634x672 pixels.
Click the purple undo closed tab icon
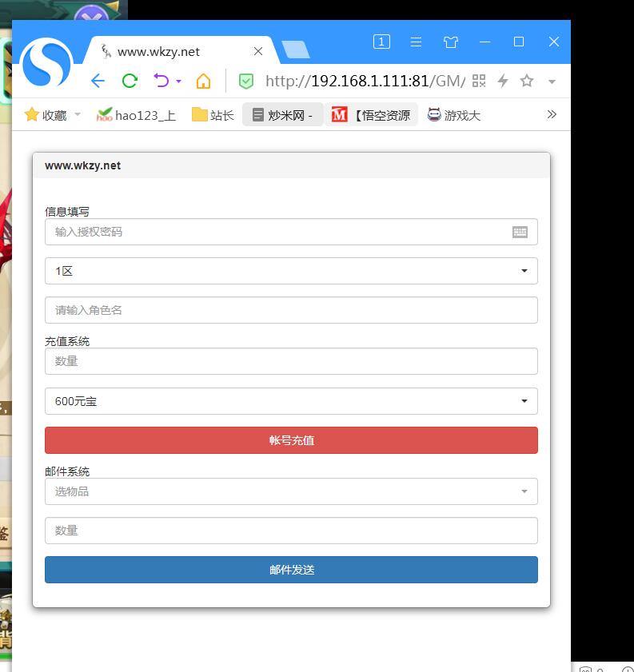point(162,81)
